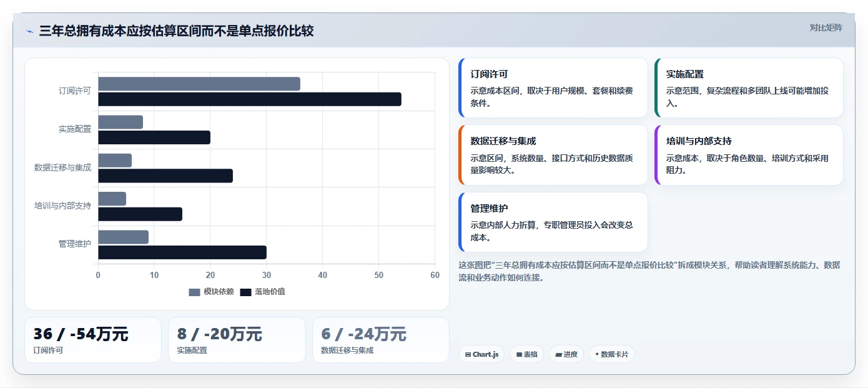Click the 数据卡片 tag
This screenshot has width=868, height=388.
[x=612, y=354]
